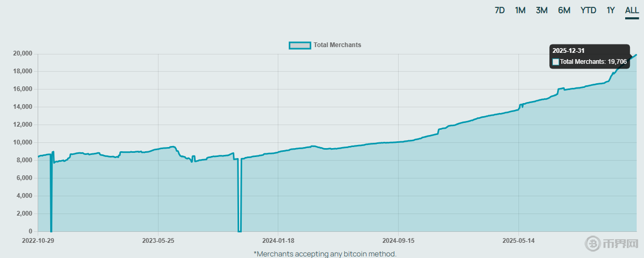Click the coin watermark logo icon
Image resolution: width=644 pixels, height=258 pixels.
[593, 243]
